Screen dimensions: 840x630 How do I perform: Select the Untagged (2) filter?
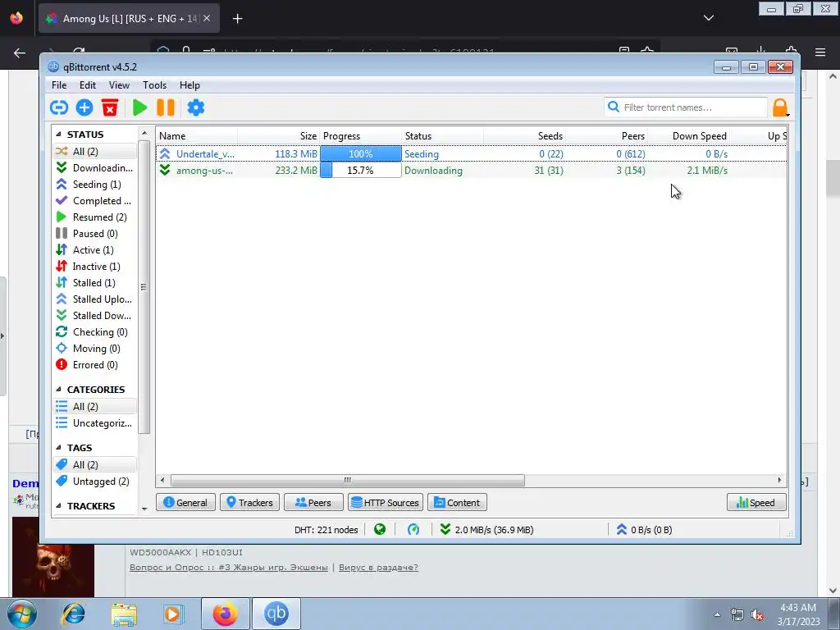(94, 482)
